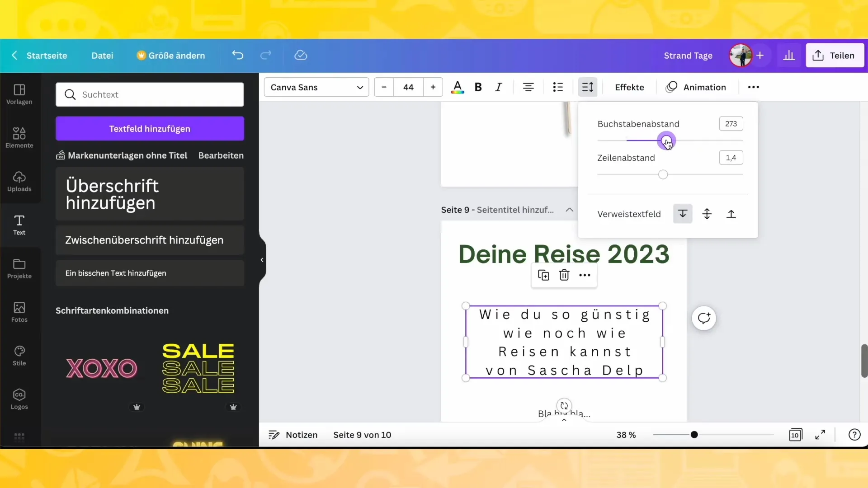The height and width of the screenshot is (488, 868).
Task: Drag the Buchstabenabstand slider
Action: (x=665, y=141)
